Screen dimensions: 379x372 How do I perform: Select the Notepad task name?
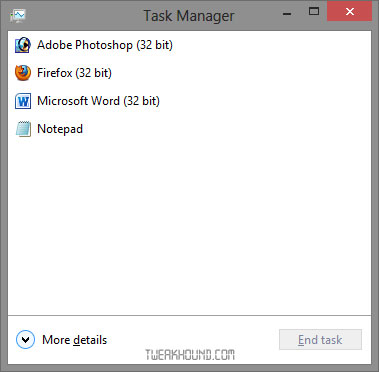(x=60, y=129)
